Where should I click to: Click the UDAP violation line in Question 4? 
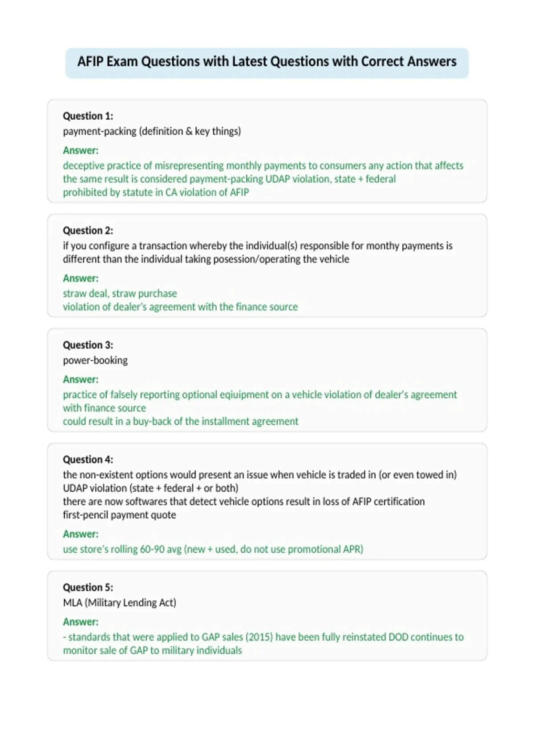(150, 488)
